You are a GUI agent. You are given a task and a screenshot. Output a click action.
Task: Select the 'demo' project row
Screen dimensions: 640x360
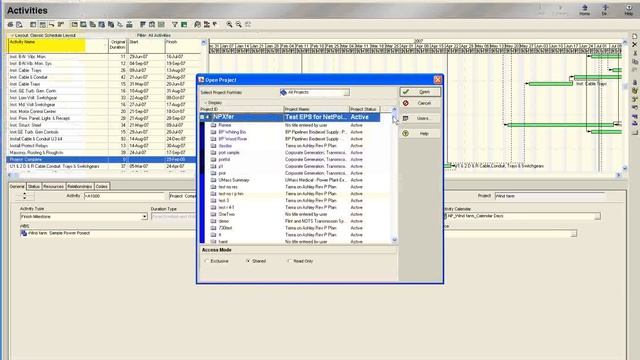pos(292,221)
